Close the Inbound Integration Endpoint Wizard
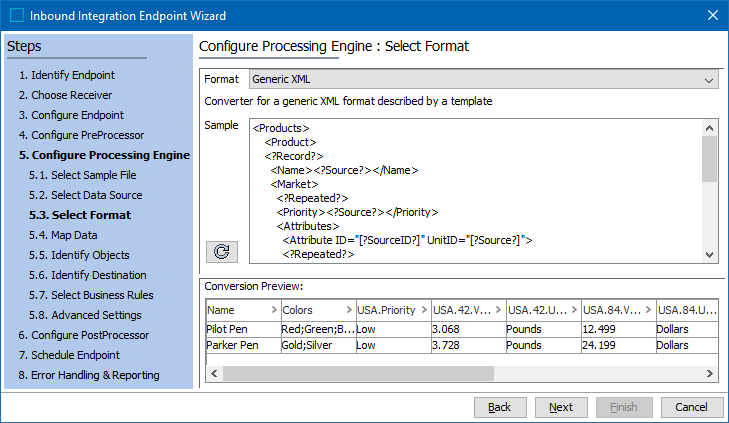 [712, 15]
